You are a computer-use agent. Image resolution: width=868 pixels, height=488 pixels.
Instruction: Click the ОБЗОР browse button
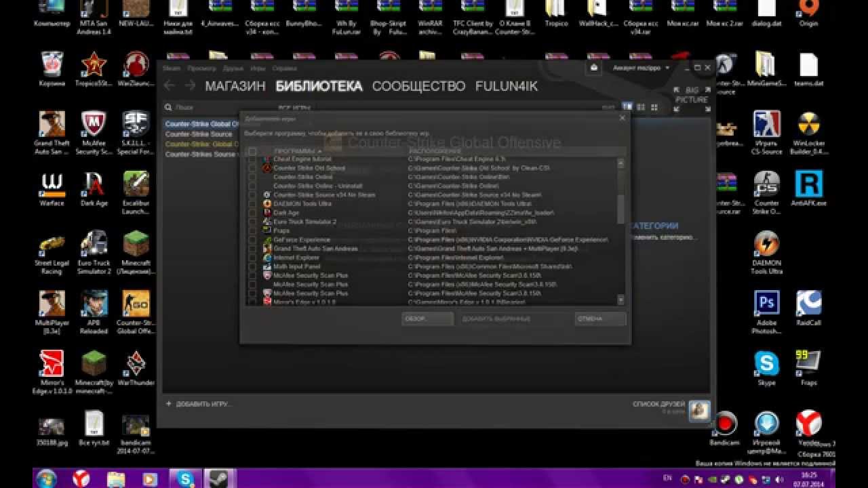pos(427,319)
